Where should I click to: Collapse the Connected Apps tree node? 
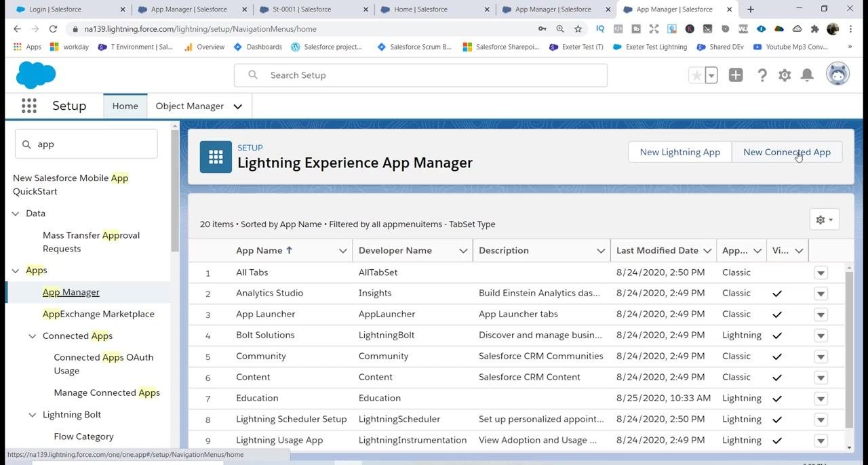[x=32, y=336]
